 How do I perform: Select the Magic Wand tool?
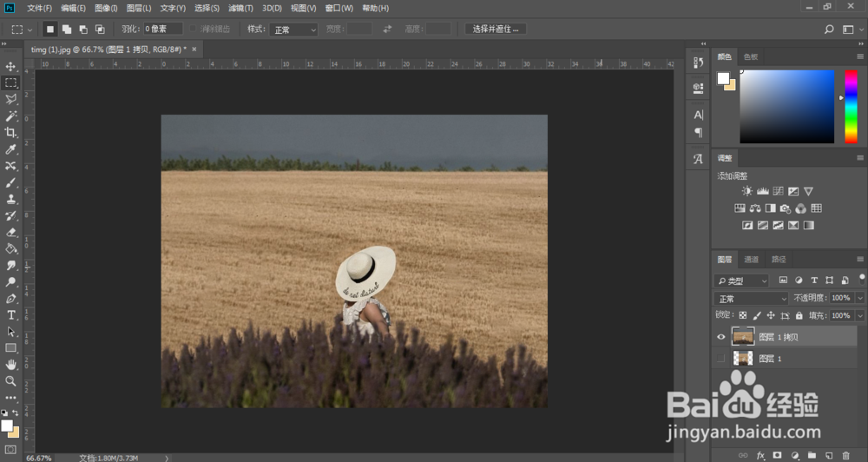10,115
